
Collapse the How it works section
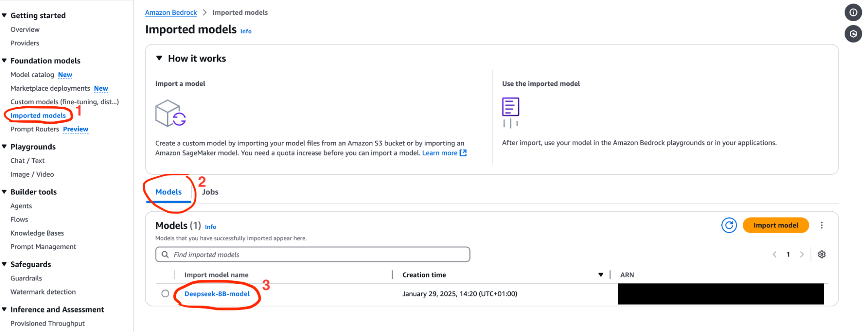coord(159,58)
